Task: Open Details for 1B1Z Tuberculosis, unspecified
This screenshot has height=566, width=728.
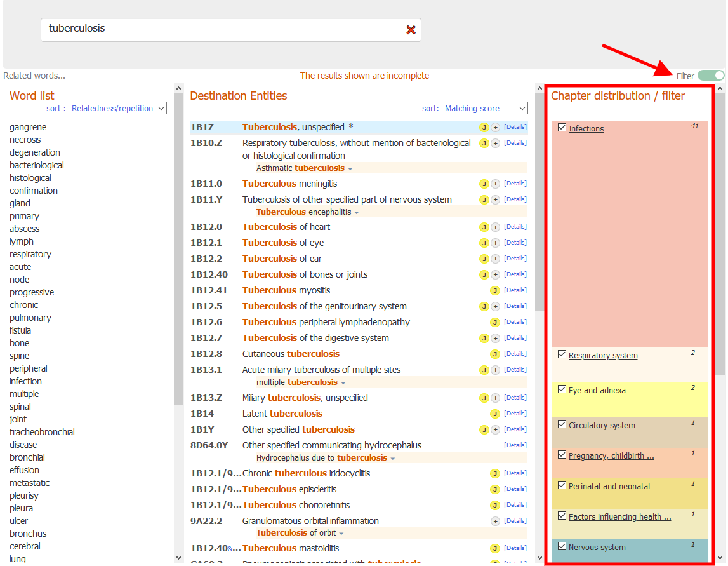Action: 515,127
